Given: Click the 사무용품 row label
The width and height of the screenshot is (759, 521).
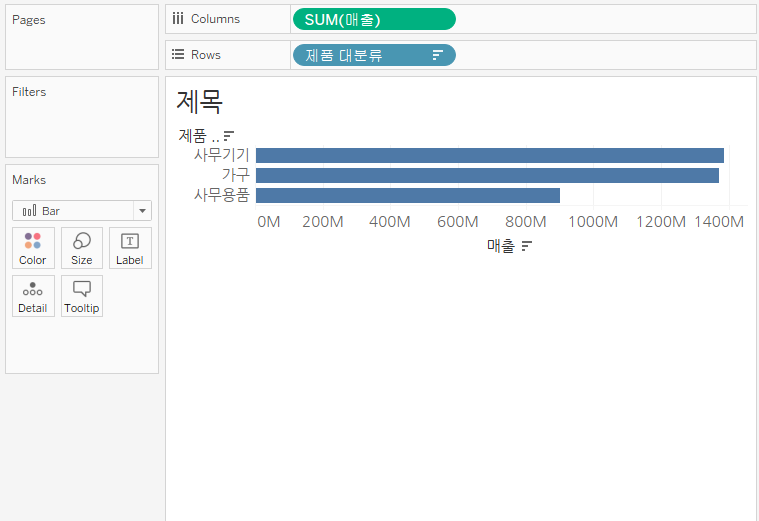Looking at the screenshot, I should pyautogui.click(x=222, y=195).
